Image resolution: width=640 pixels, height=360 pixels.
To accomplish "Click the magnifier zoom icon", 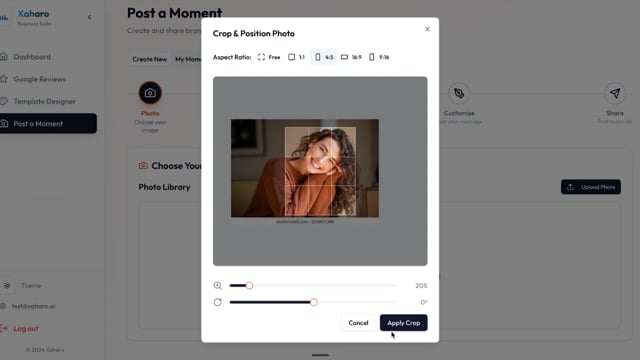I will (218, 285).
